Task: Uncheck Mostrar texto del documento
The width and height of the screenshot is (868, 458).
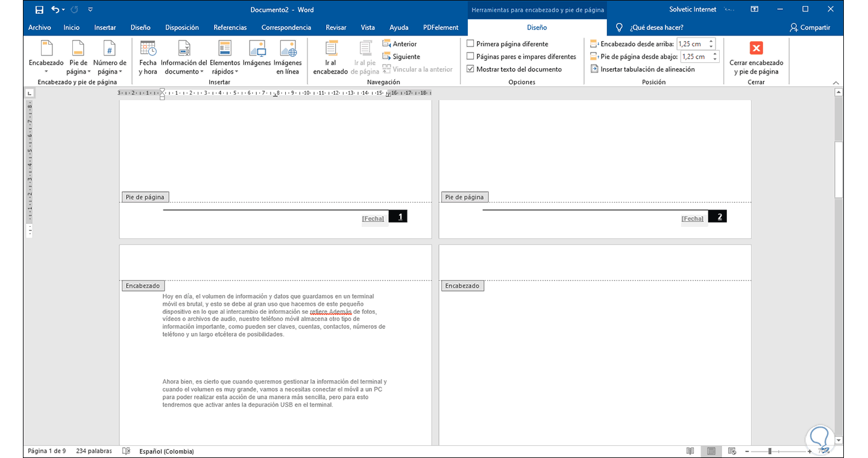Action: [x=471, y=69]
